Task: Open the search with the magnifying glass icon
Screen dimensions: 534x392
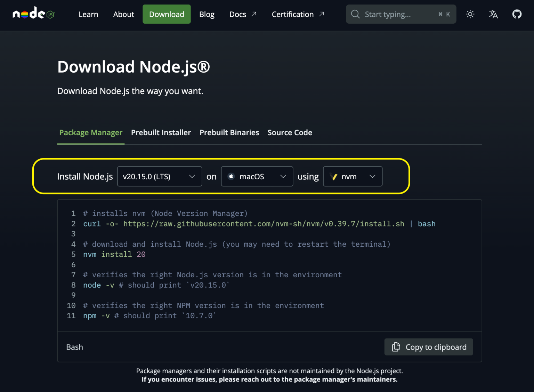Action: (355, 14)
